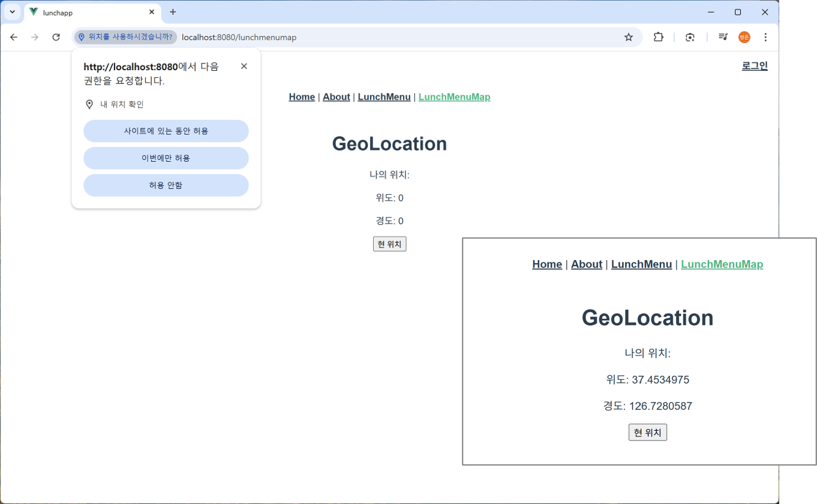Open the Chrome three-dot menu
The image size is (817, 504).
(x=765, y=37)
